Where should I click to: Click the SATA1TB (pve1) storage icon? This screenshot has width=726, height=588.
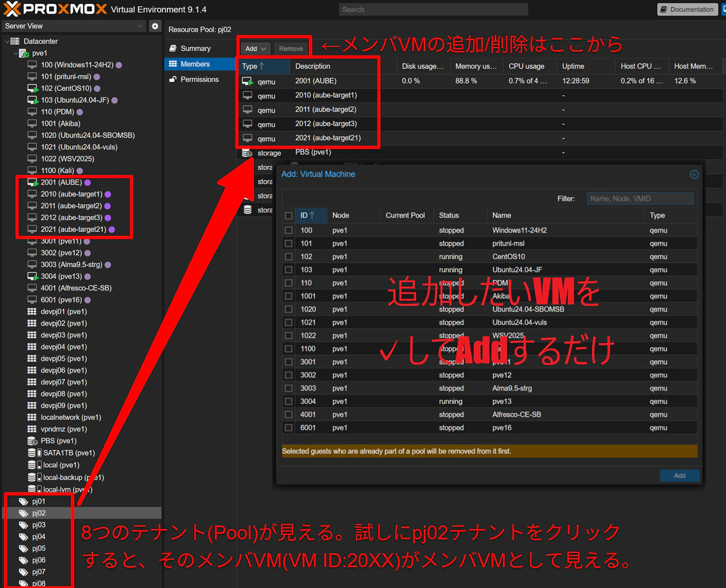point(32,452)
